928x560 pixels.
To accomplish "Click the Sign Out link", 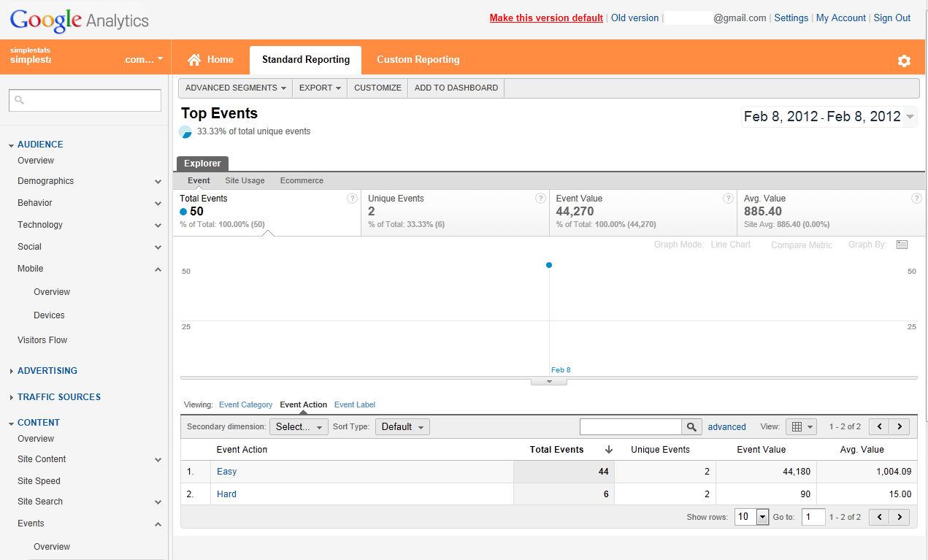I will 892,18.
